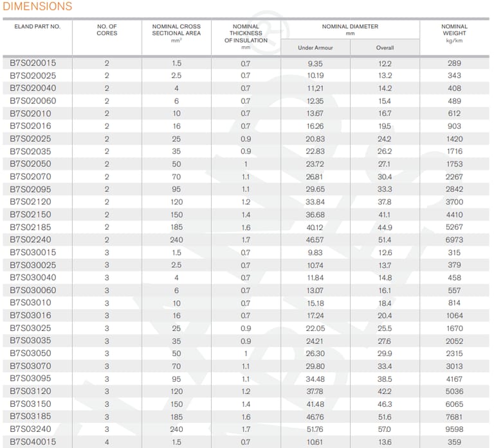Viewport: 494px width, 448px height.
Task: Click the ELAND PART NO. column header
Action: 37,27
